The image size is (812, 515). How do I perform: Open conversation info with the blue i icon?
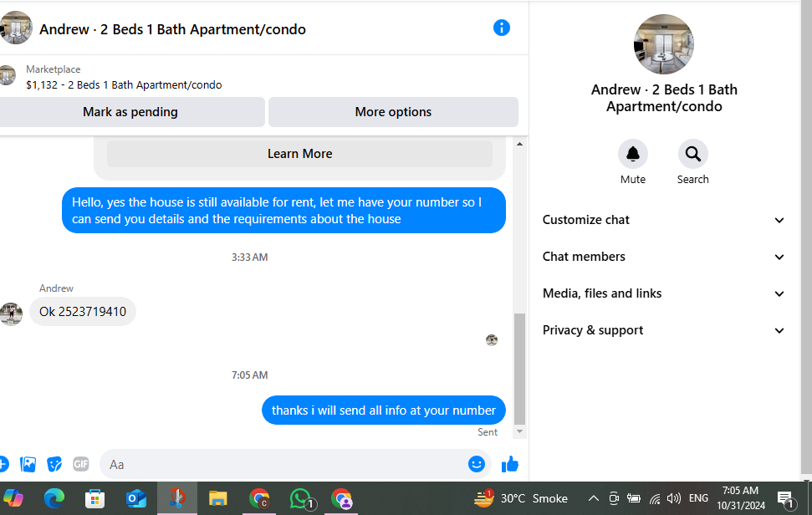click(501, 28)
